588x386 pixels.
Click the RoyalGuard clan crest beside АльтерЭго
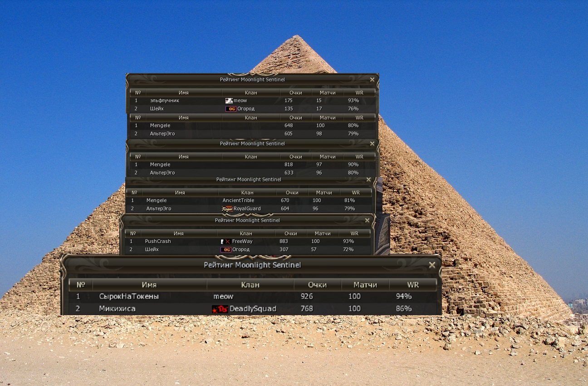pyautogui.click(x=228, y=209)
